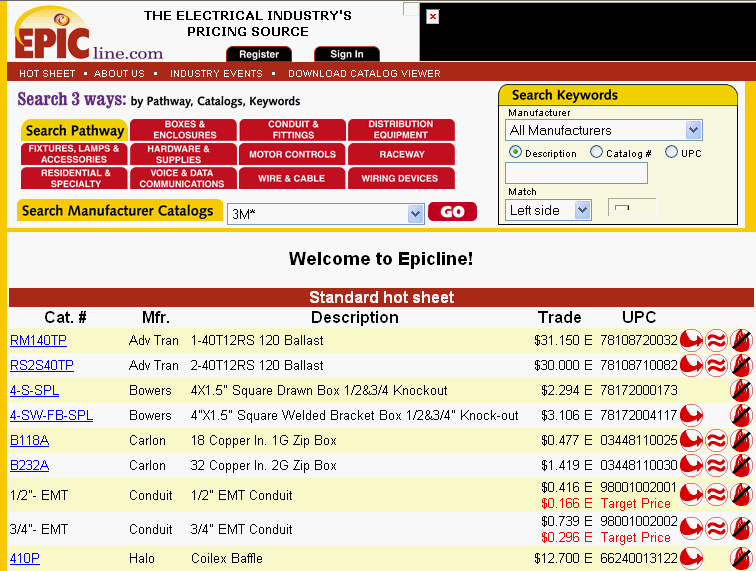Viewport: 756px width, 571px height.
Task: Click curved arrow icon in B232A row
Action: 691,465
